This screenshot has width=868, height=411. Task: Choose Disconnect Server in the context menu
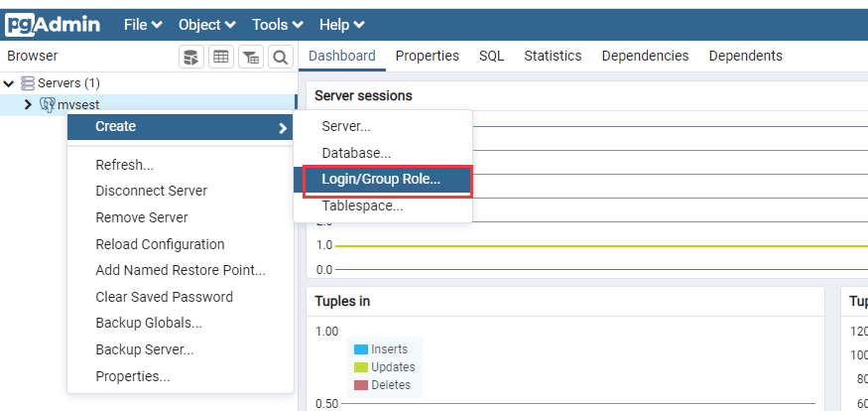[x=151, y=191]
